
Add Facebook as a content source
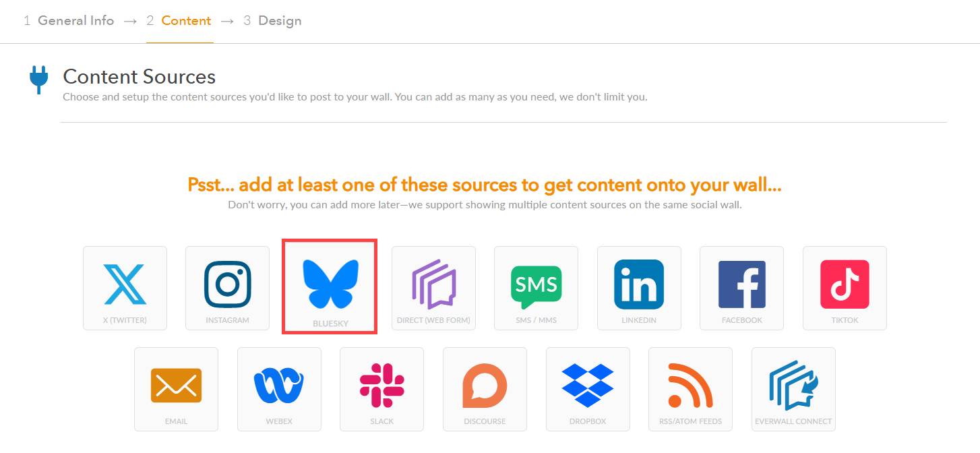tap(741, 288)
